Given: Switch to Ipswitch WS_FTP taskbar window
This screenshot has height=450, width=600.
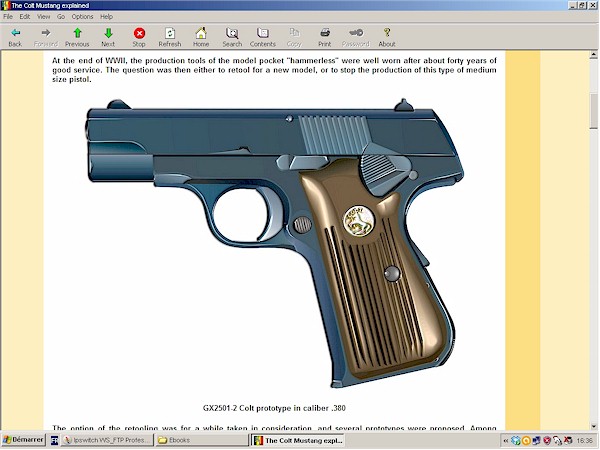Looking at the screenshot, I should coord(108,440).
